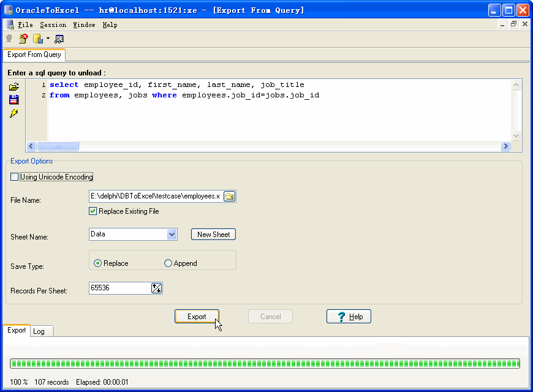Save SQL query floppy disk icon
The width and height of the screenshot is (533, 392).
coord(13,100)
